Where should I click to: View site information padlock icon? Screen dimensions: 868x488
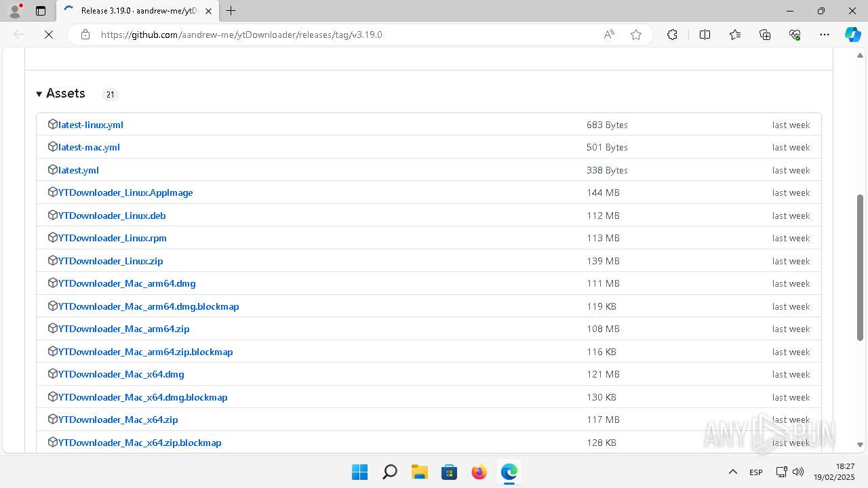click(x=85, y=35)
